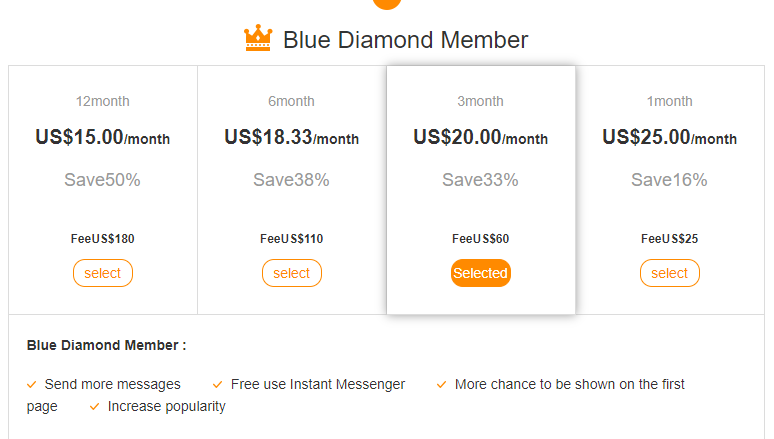Screen dimensions: 774x439
Task: Click US$15.00/month price
Action: 103,138
